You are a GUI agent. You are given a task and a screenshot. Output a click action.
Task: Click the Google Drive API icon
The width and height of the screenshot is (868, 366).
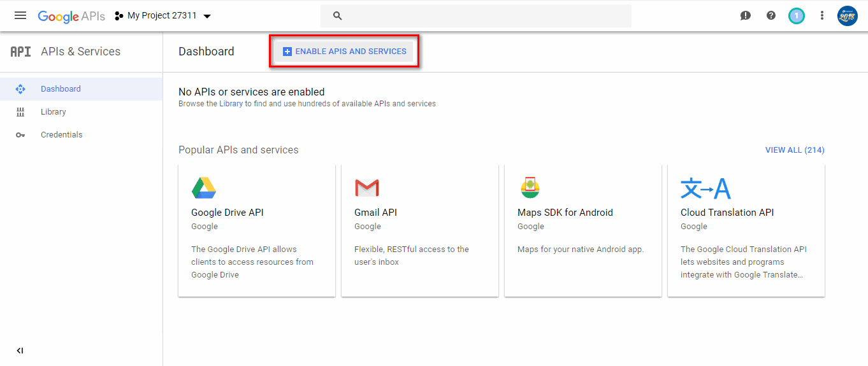[204, 188]
